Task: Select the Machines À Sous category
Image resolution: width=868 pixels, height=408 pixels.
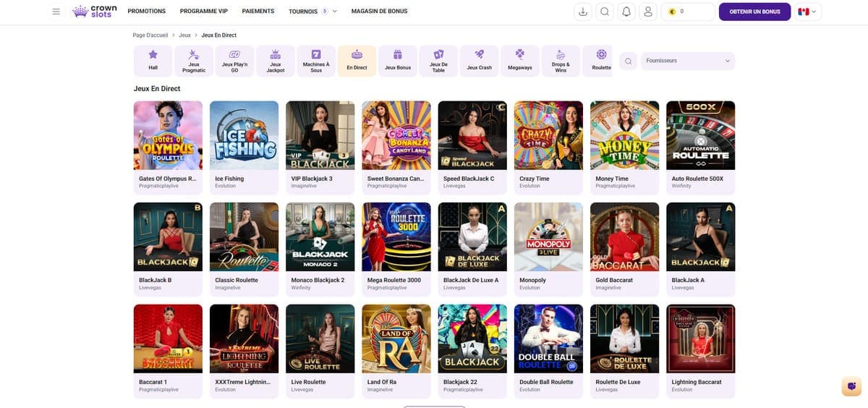Action: point(316,61)
